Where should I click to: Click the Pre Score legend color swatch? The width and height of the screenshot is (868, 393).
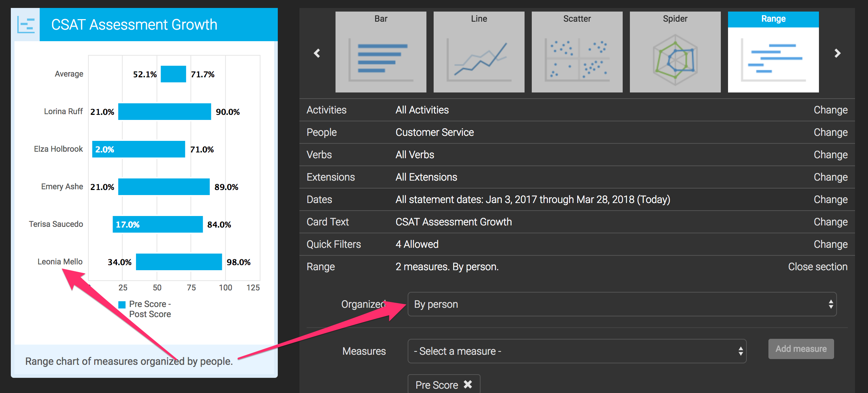point(122,305)
